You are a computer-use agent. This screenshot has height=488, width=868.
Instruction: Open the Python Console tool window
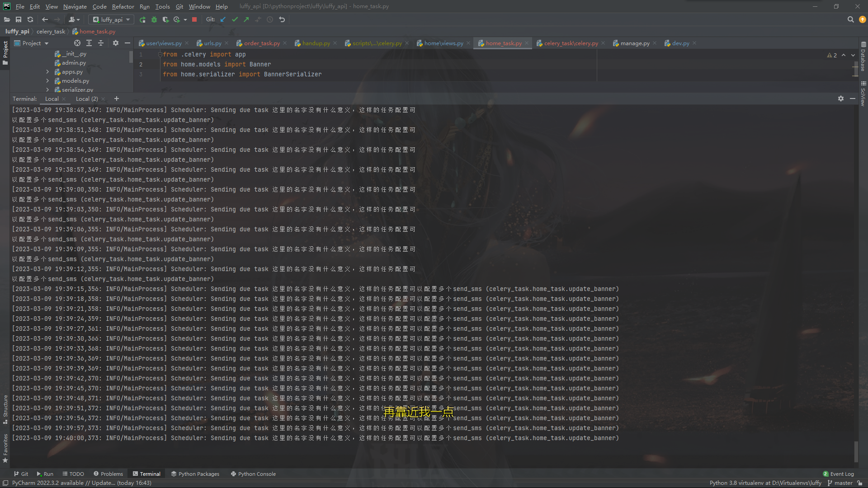point(253,474)
